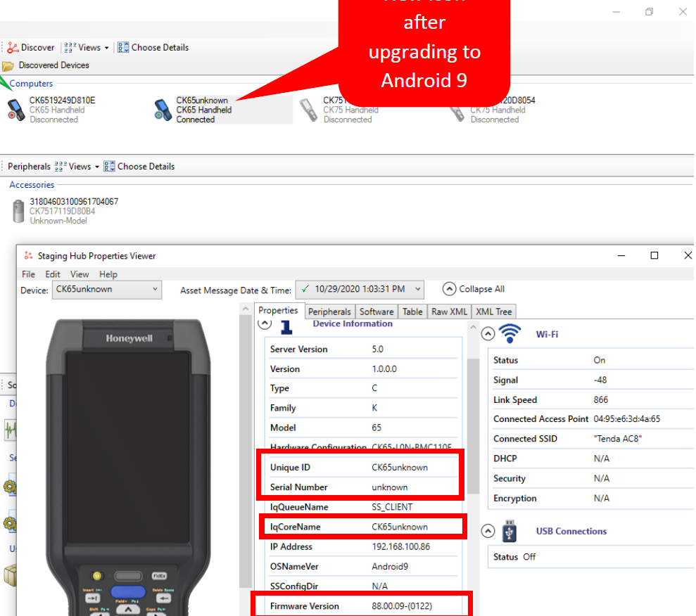Click the Wi-Fi icon in the properties pane
Image resolution: width=696 pixels, height=616 pixels.
509,333
